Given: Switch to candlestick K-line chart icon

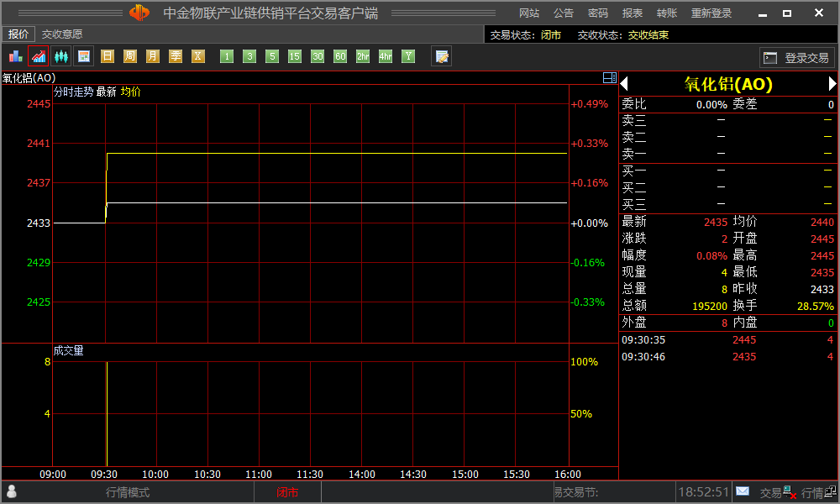Looking at the screenshot, I should click(x=61, y=56).
